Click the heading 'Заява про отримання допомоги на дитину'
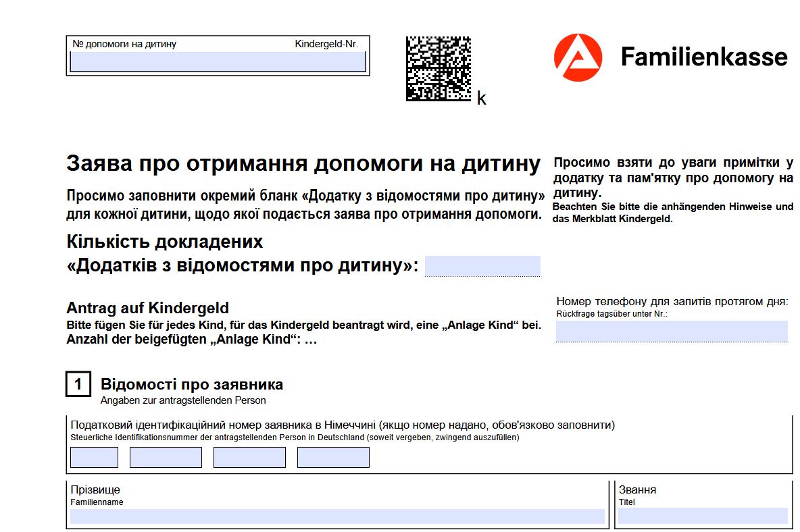Viewport: 800px width, 532px height. (x=303, y=164)
